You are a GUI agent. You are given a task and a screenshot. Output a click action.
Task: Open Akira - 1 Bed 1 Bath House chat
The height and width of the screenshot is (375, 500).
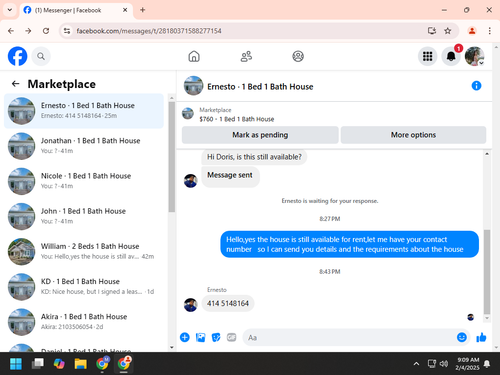coord(84,322)
